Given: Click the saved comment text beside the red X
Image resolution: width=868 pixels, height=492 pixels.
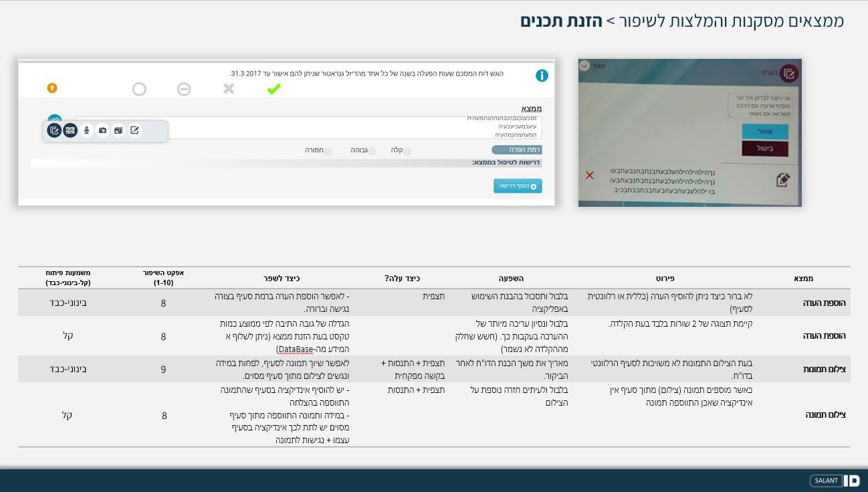Looking at the screenshot, I should coord(663,181).
